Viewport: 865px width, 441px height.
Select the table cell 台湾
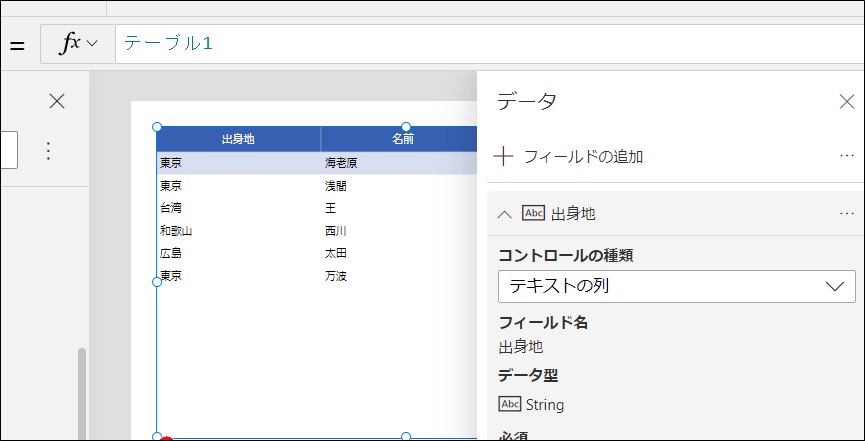[x=171, y=209]
